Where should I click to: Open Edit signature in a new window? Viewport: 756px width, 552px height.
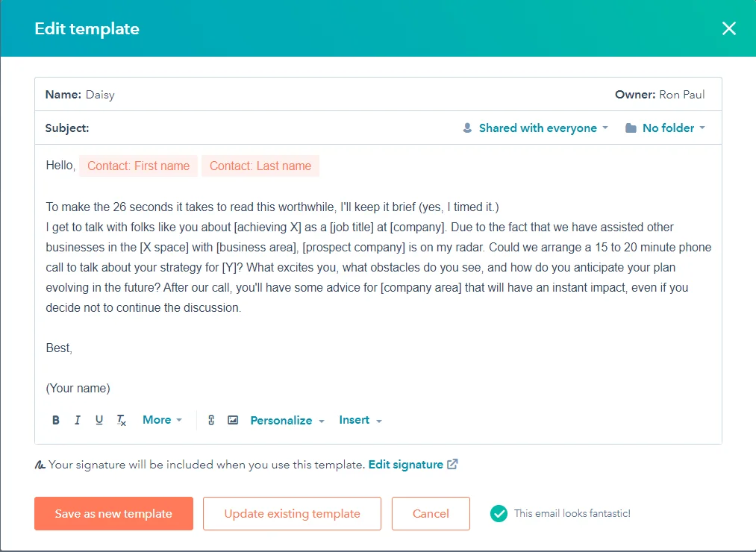pos(407,464)
